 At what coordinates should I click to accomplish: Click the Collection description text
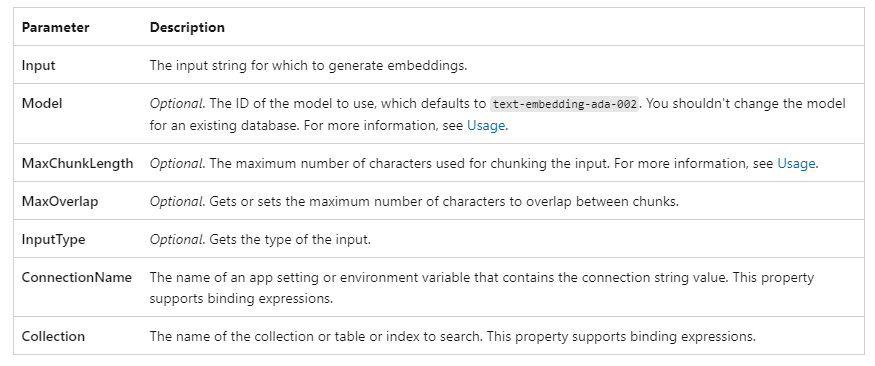coord(453,336)
